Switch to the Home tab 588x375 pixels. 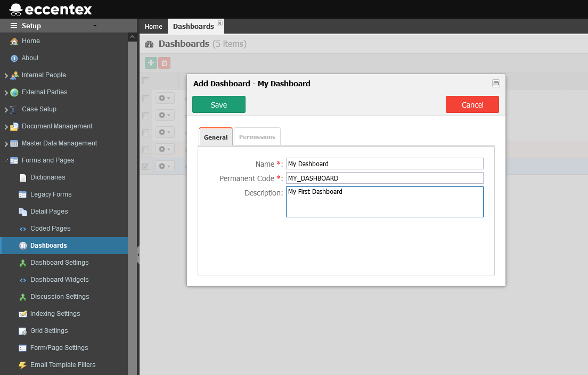coord(153,26)
